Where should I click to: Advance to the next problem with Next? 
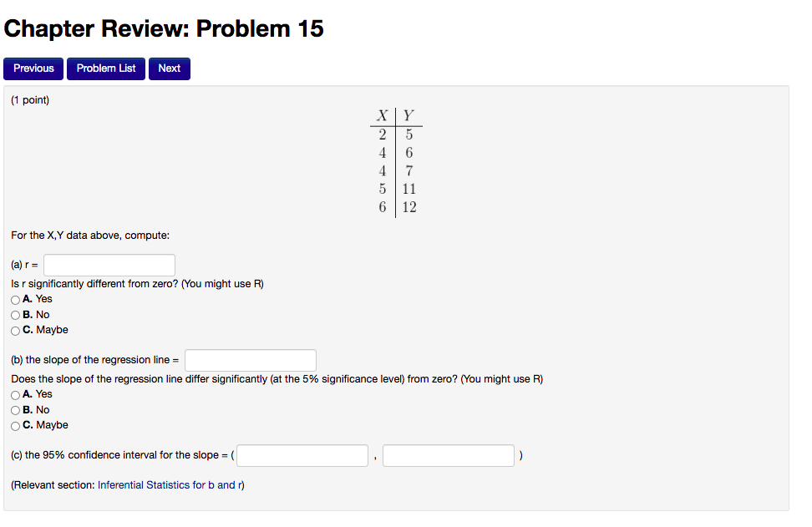tap(169, 68)
